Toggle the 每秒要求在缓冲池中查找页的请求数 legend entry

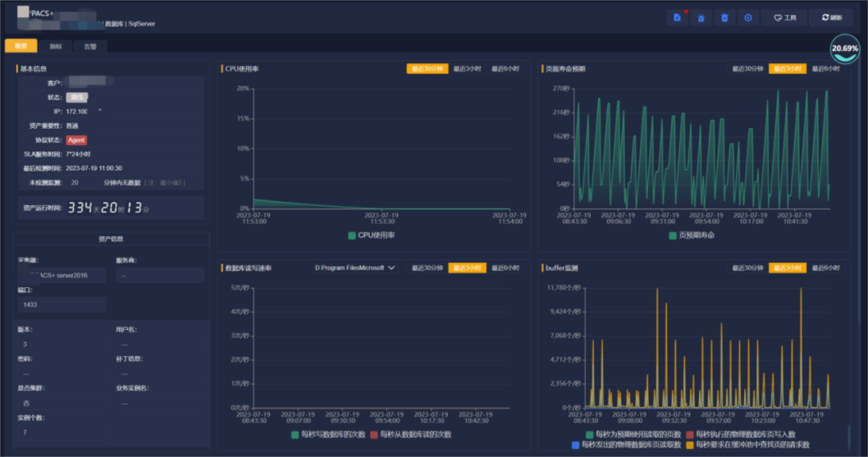pyautogui.click(x=748, y=445)
